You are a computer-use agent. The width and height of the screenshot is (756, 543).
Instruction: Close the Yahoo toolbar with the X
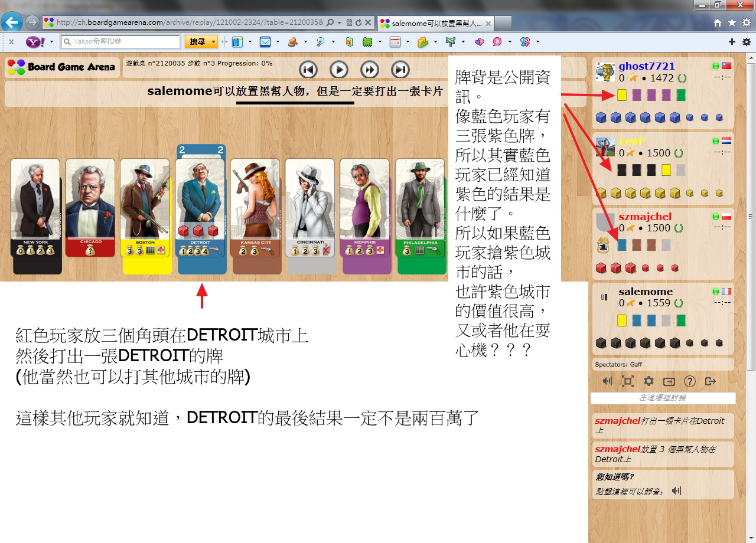pos(11,42)
